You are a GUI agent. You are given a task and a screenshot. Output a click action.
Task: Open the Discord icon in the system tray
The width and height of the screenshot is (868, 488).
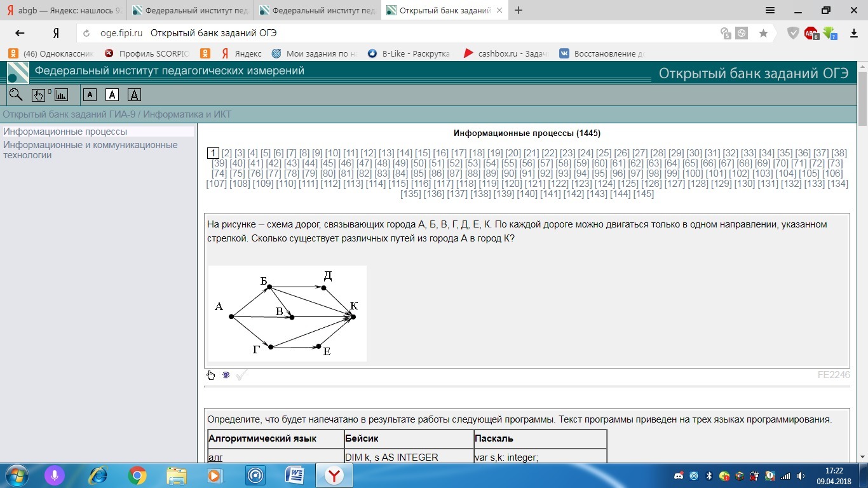point(678,476)
